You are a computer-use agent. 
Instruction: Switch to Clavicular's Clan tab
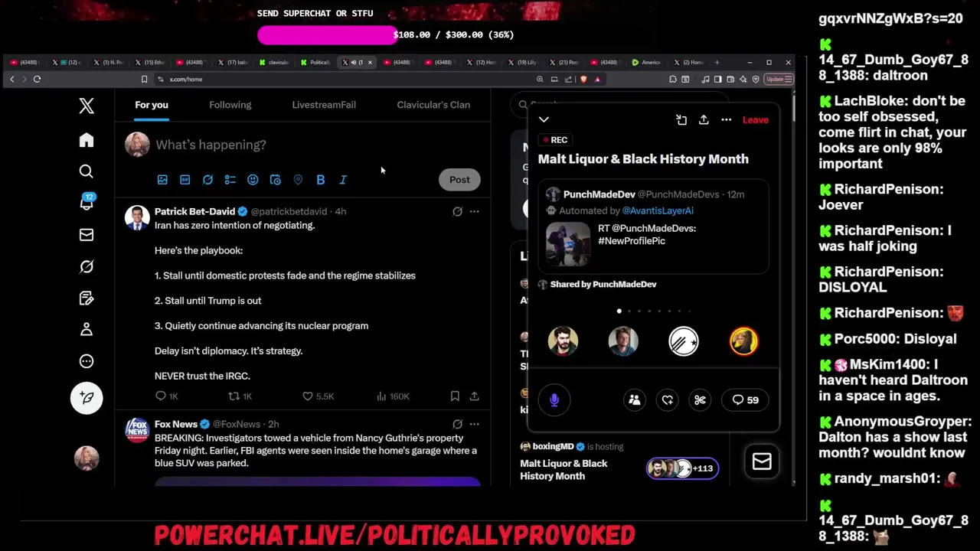coord(433,105)
